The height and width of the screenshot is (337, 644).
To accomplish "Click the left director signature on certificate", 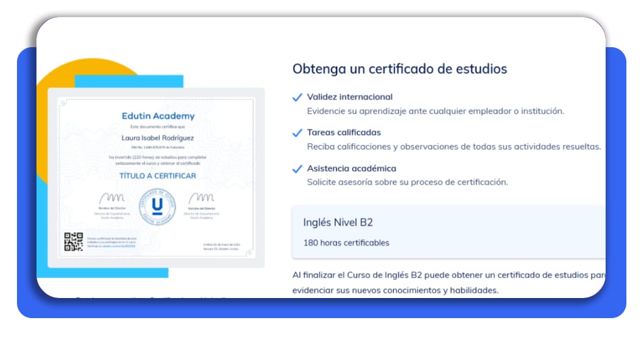I will (112, 198).
